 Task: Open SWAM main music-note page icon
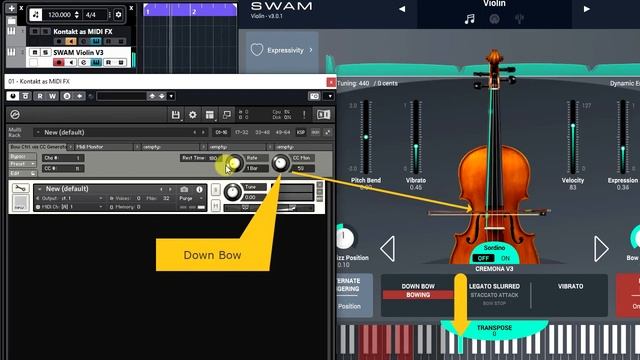coord(469,19)
